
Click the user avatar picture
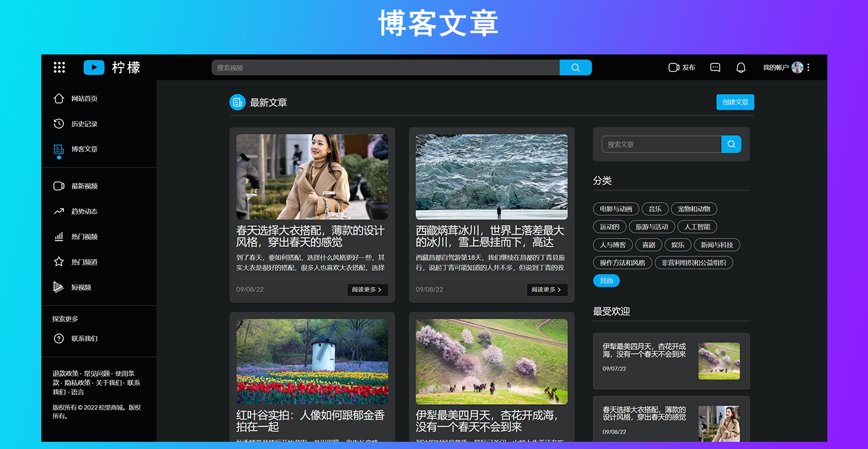[x=797, y=68]
